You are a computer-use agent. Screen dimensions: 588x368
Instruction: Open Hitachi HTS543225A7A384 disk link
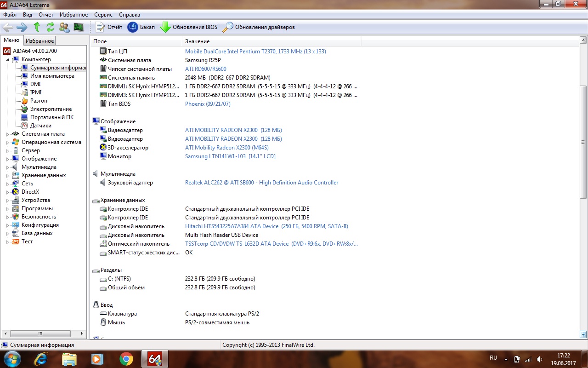tap(266, 226)
